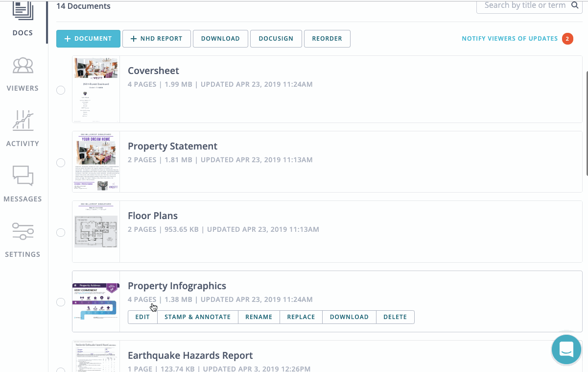The image size is (588, 372).
Task: Open the Viewers people icon
Action: coord(23,66)
